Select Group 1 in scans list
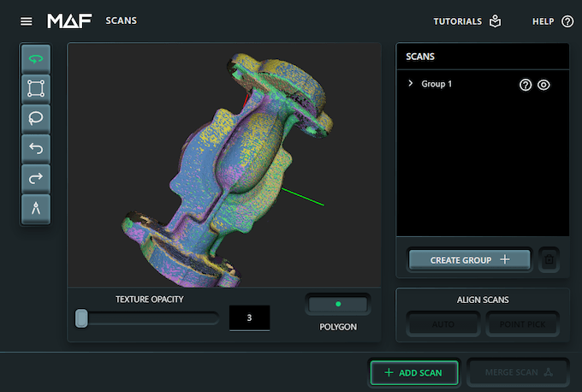This screenshot has width=582, height=392. pyautogui.click(x=436, y=84)
